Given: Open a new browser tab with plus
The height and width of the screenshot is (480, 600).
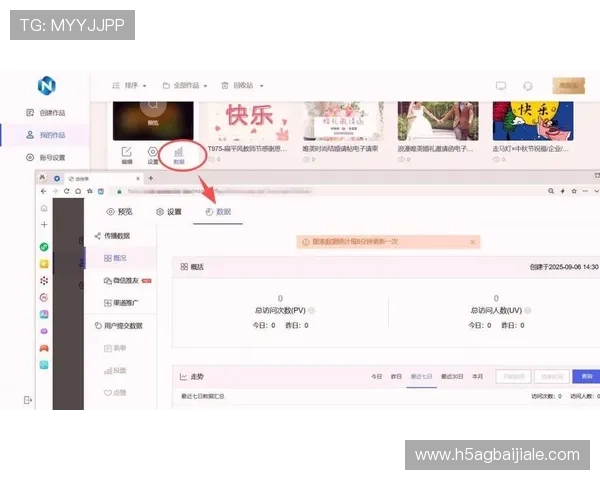Looking at the screenshot, I should pos(151,178).
